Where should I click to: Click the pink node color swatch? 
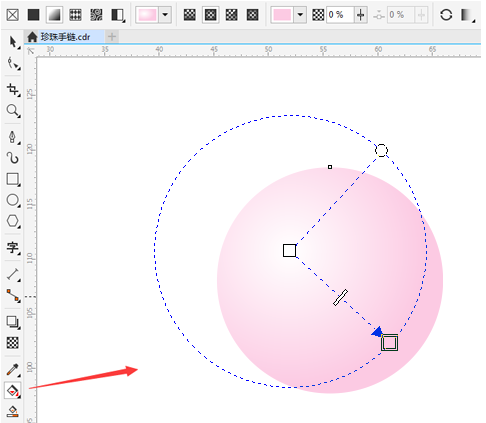(x=282, y=15)
